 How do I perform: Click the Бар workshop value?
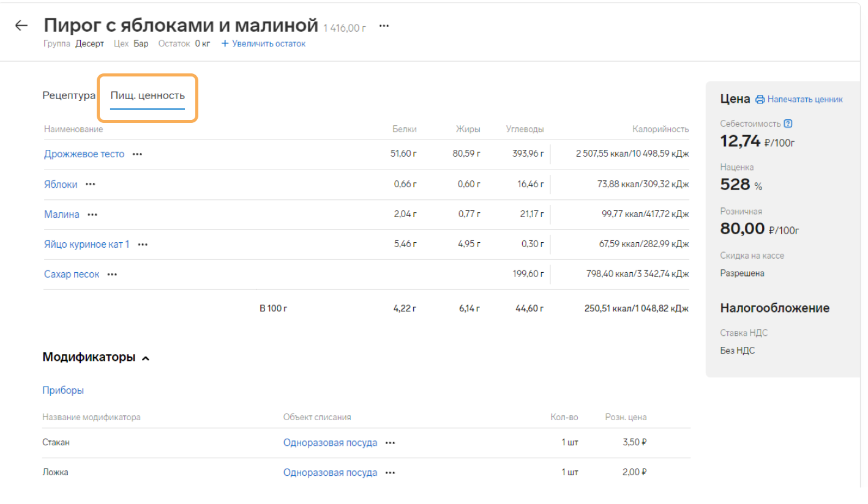coord(141,44)
